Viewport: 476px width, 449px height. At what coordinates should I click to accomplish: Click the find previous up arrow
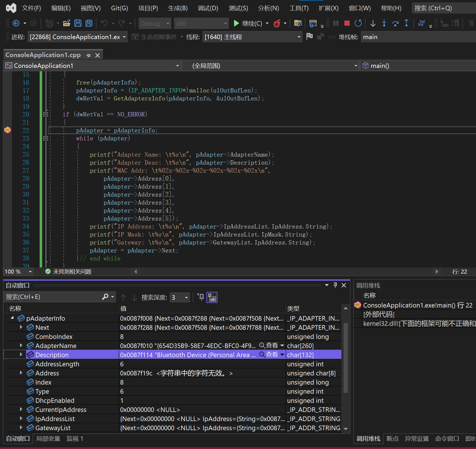[x=123, y=298]
